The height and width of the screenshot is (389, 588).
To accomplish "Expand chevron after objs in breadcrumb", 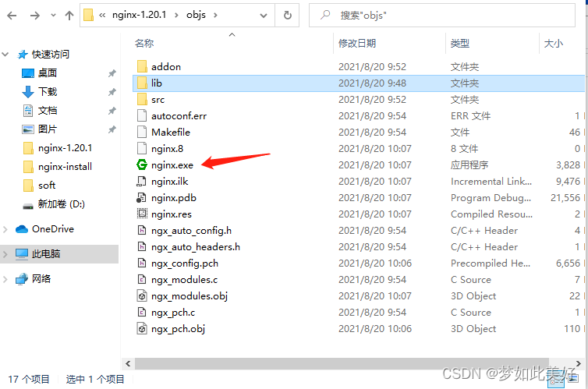I will click(215, 16).
